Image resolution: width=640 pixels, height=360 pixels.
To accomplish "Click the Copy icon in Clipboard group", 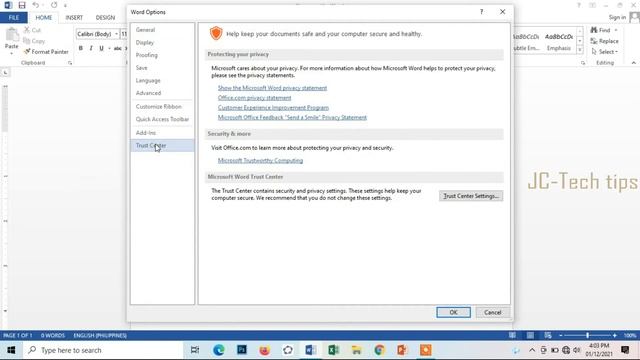I will [27, 41].
